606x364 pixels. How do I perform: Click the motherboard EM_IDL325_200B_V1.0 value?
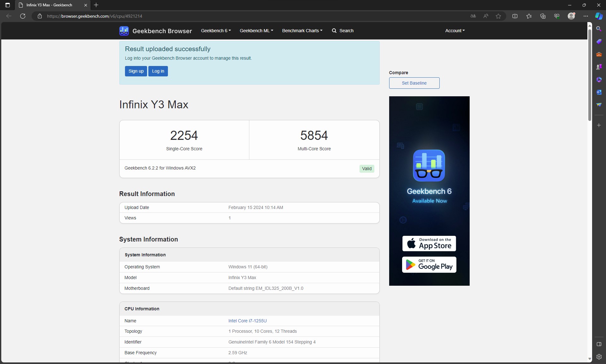click(266, 288)
